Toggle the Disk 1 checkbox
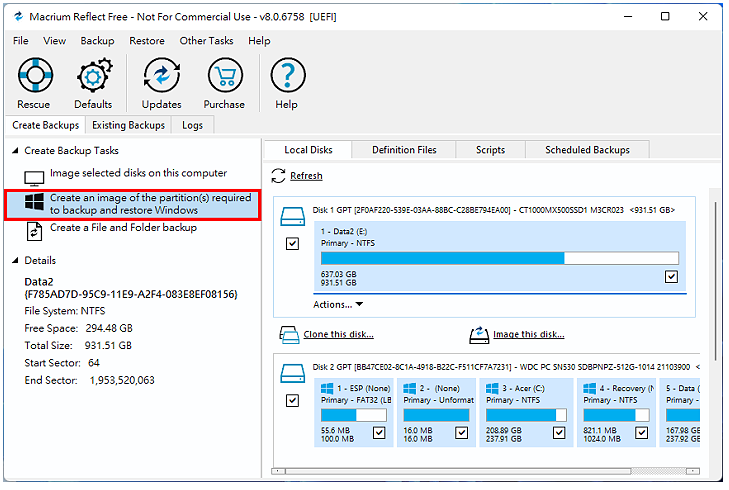 (292, 244)
